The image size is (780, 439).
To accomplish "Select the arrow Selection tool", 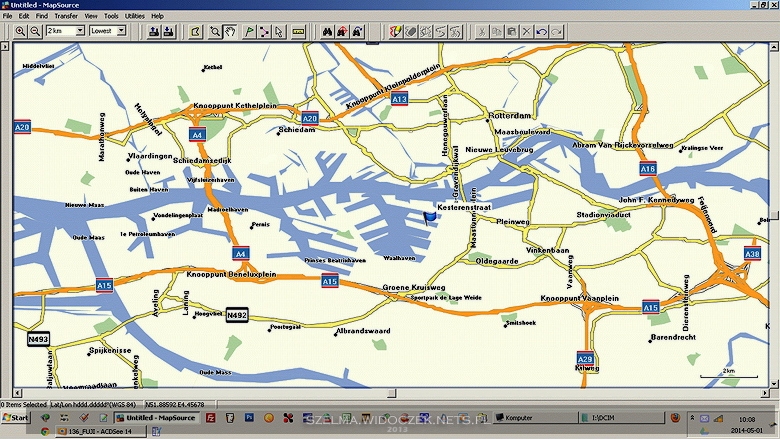I will click(x=279, y=31).
